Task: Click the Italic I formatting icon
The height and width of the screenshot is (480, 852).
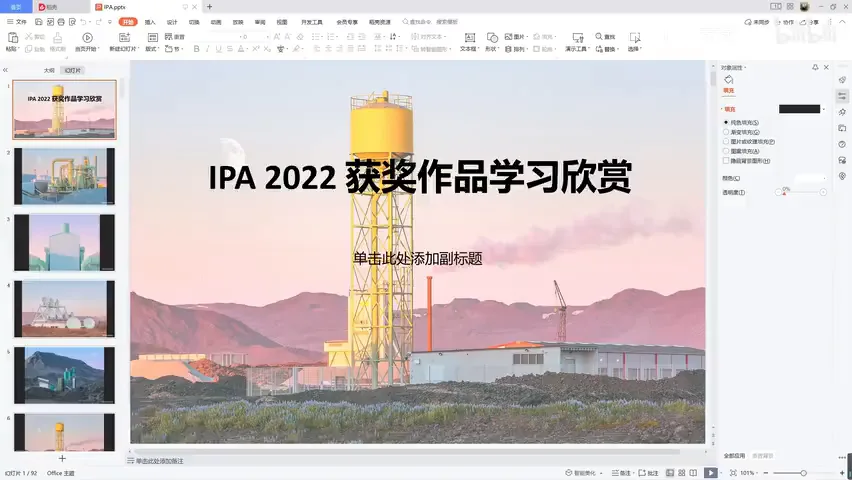Action: coord(208,49)
